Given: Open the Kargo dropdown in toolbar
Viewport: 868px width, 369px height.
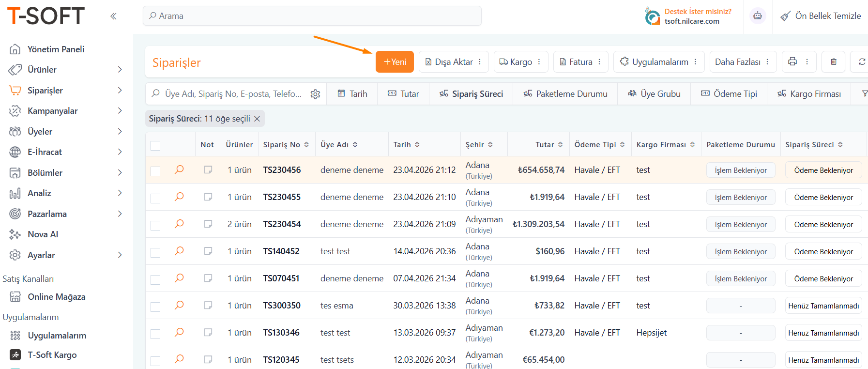Looking at the screenshot, I should (x=521, y=61).
